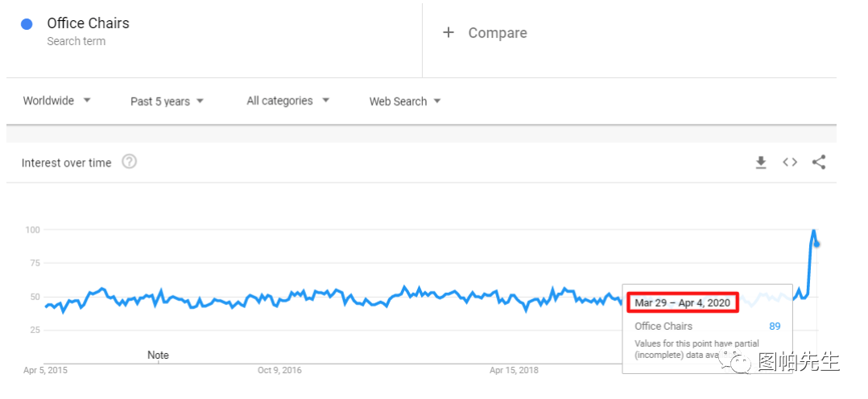The image size is (868, 399).
Task: Expand the All categories dropdown
Action: [x=288, y=101]
